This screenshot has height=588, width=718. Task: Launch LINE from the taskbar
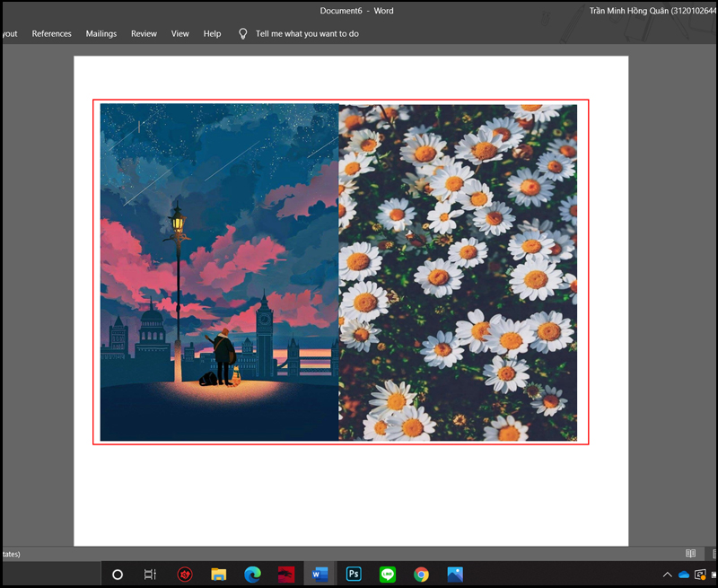click(388, 575)
